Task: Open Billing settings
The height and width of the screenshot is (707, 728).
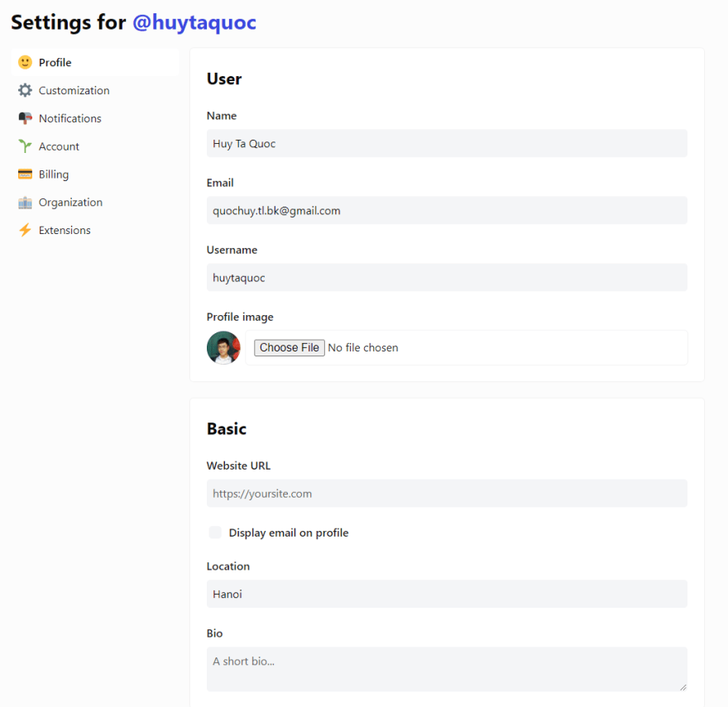Action: tap(95, 174)
